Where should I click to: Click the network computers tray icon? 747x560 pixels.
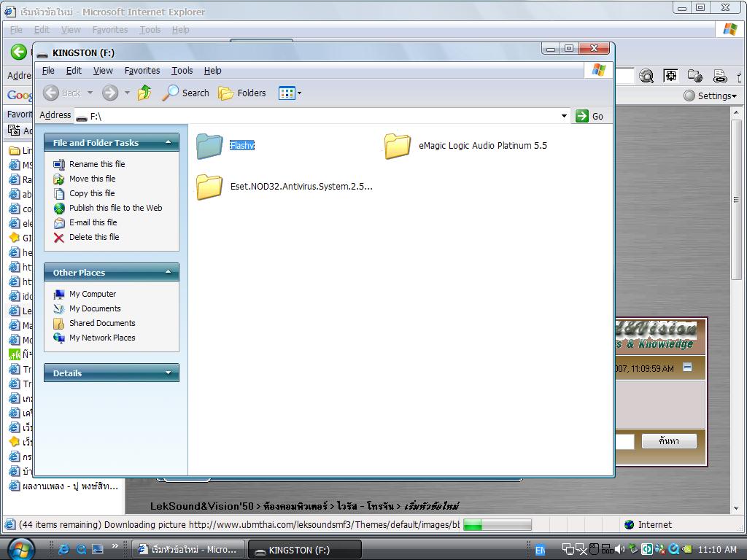(568, 550)
